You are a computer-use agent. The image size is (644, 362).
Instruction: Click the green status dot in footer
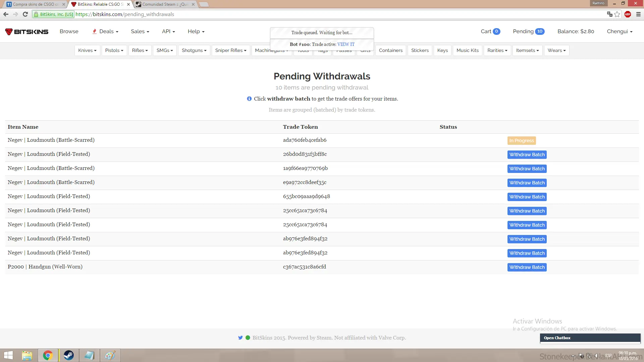[x=248, y=338]
